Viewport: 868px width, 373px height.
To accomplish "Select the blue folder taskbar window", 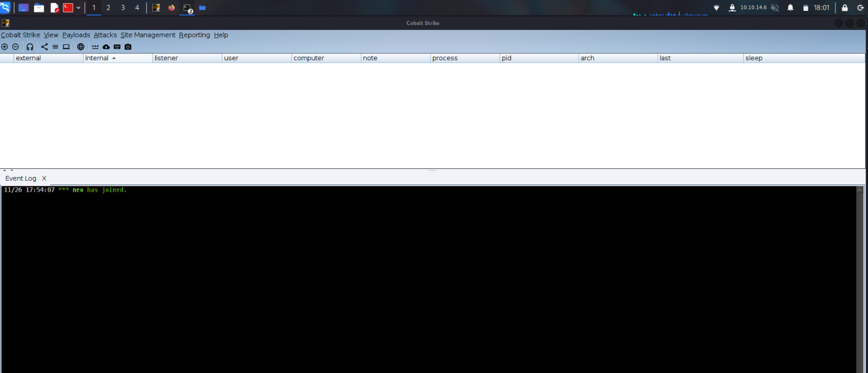I will 202,8.
